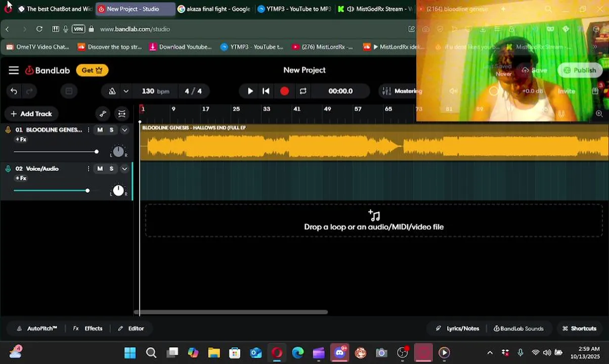Select the New Project title text
Image resolution: width=609 pixels, height=364 pixels.
304,70
